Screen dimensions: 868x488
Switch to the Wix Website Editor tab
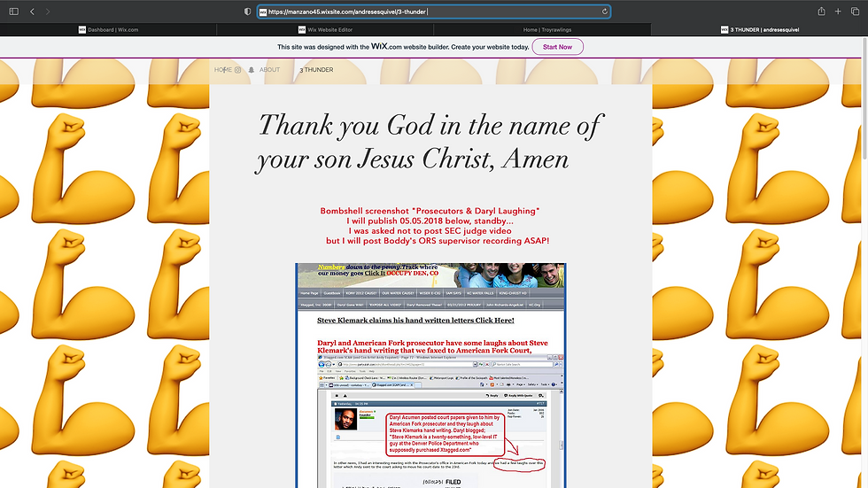(x=325, y=30)
